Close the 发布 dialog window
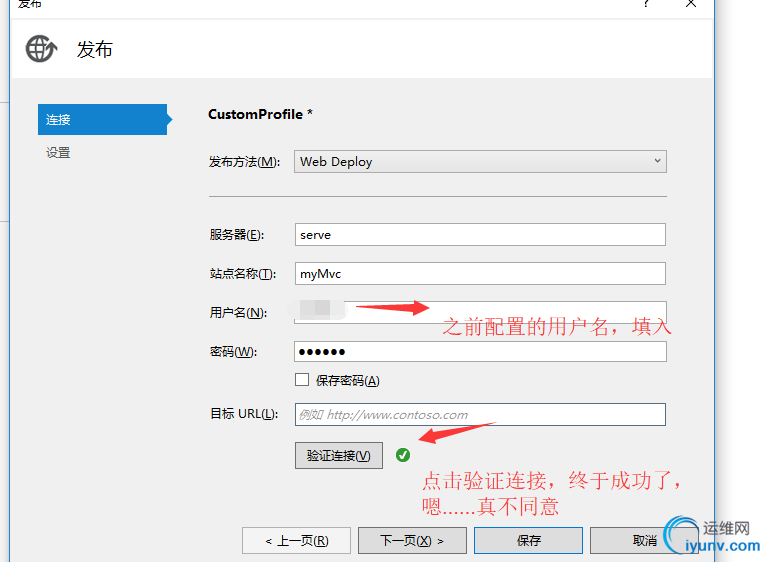Screen dimensions: 766x562 click(x=691, y=3)
